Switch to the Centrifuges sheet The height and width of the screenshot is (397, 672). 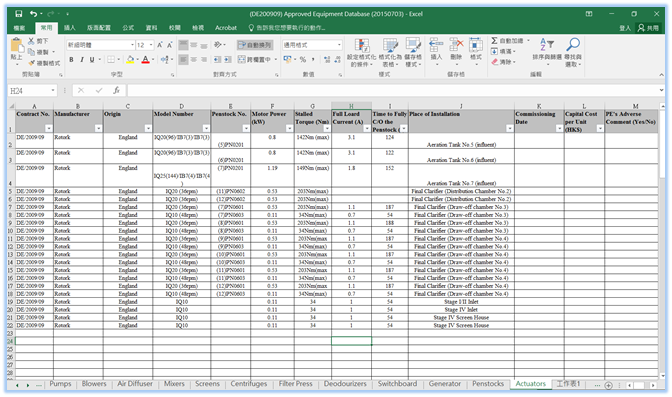[249, 384]
